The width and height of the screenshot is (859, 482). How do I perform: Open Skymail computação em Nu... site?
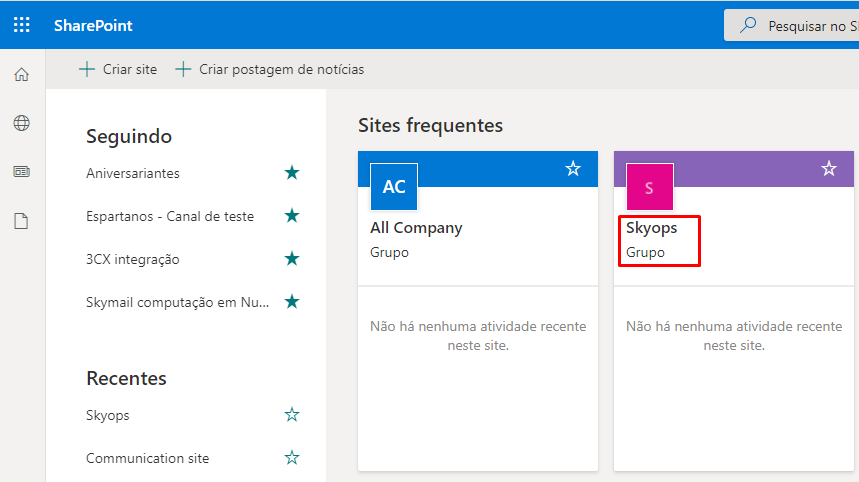click(x=177, y=302)
